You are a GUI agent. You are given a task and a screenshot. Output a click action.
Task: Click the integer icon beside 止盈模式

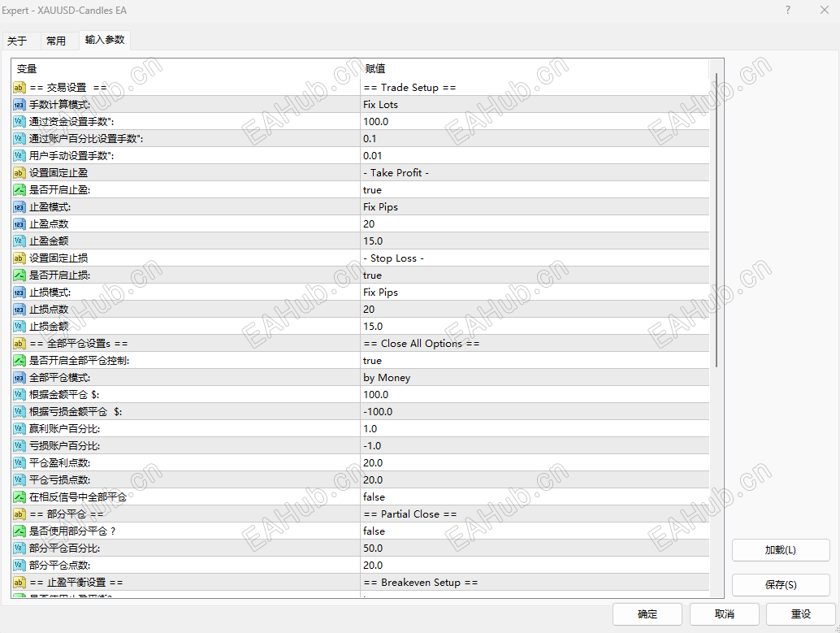[x=19, y=207]
